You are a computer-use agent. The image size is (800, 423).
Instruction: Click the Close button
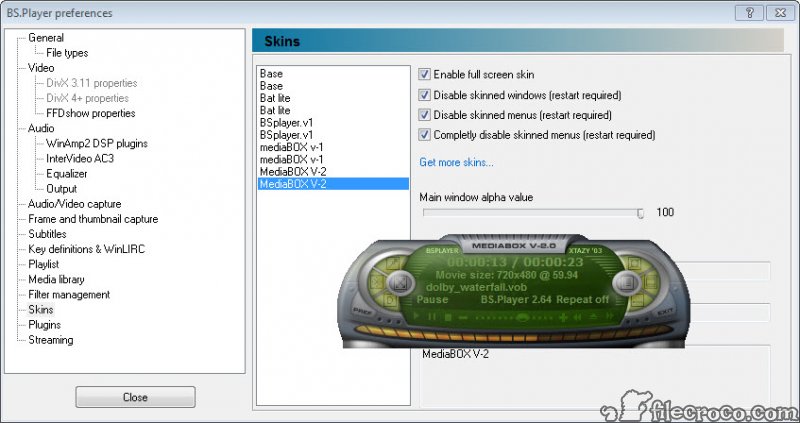point(135,397)
